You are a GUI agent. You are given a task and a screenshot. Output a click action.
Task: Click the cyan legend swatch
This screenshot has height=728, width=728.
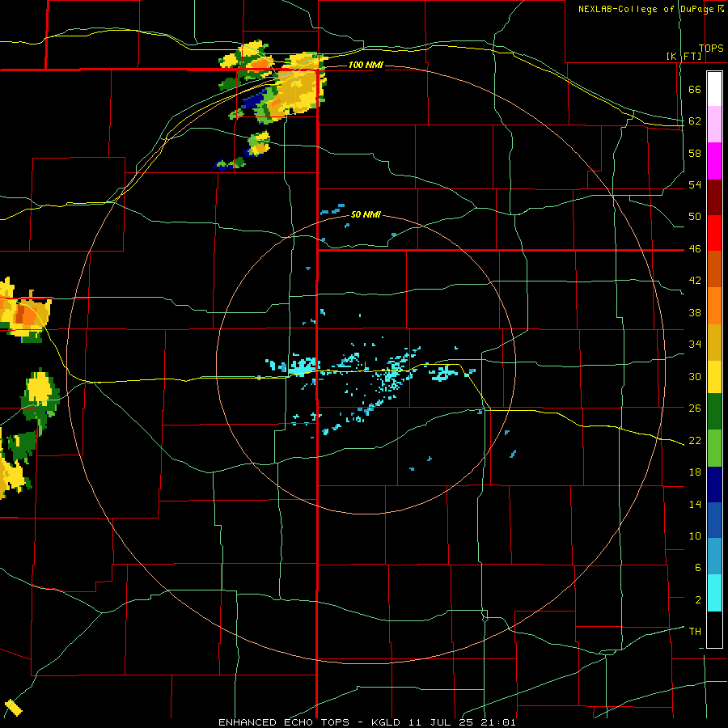(714, 593)
